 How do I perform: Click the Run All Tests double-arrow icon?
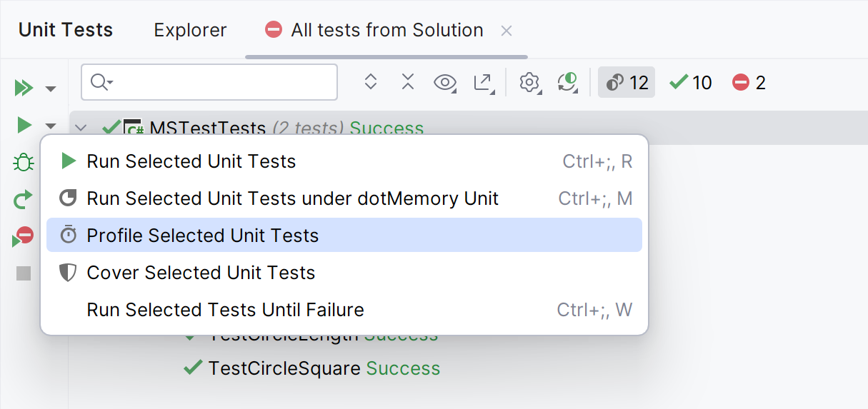24,89
